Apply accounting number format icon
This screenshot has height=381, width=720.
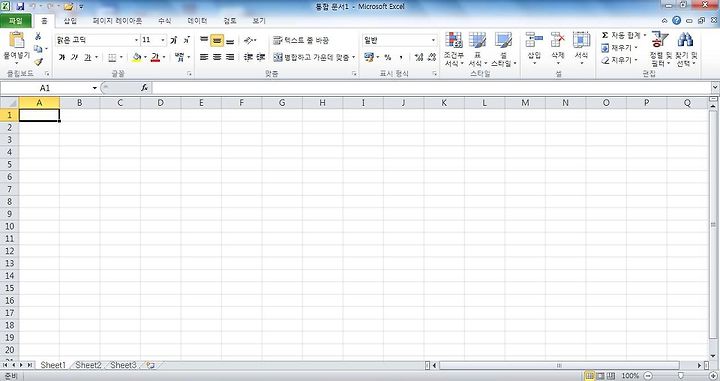tap(369, 57)
